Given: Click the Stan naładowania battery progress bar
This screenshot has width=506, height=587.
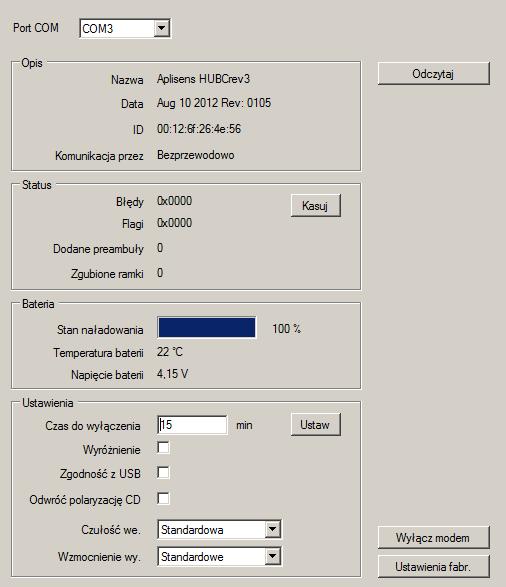Looking at the screenshot, I should (x=207, y=328).
